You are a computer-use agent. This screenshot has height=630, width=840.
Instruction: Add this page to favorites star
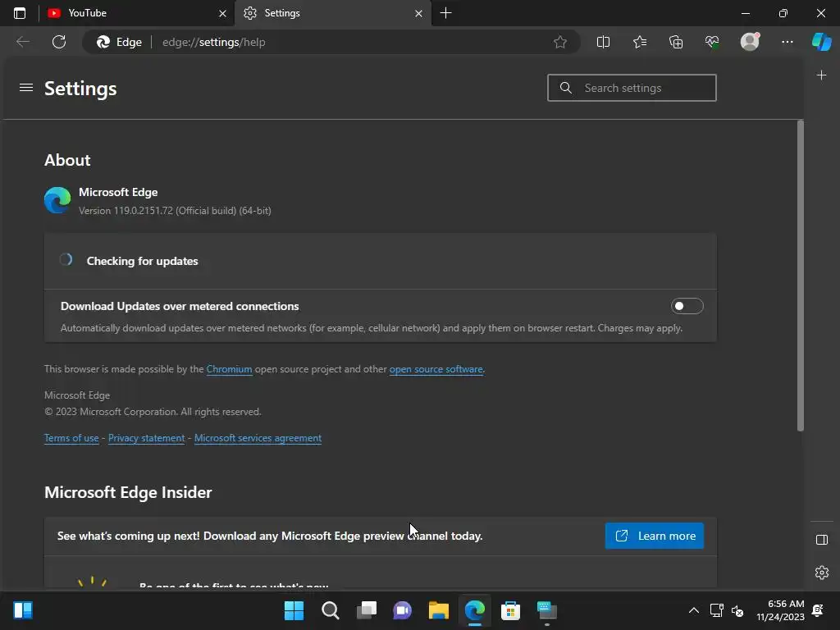(x=560, y=42)
